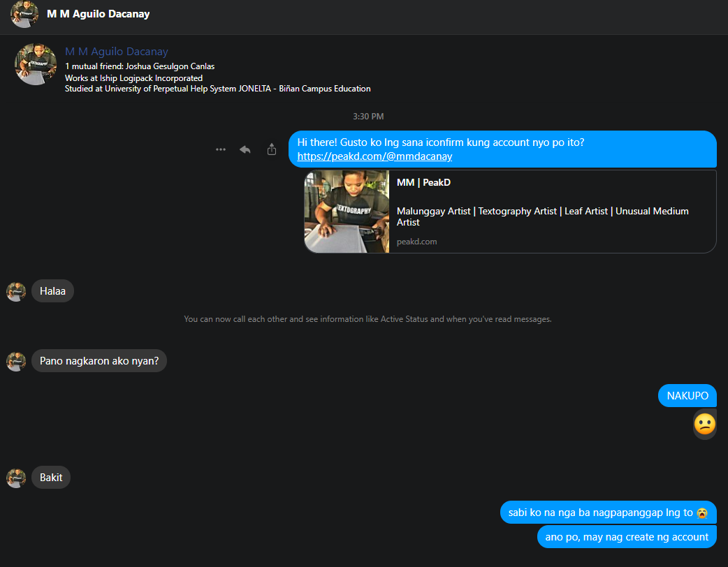This screenshot has width=728, height=567.
Task: Open more options for the first message
Action: [x=221, y=149]
